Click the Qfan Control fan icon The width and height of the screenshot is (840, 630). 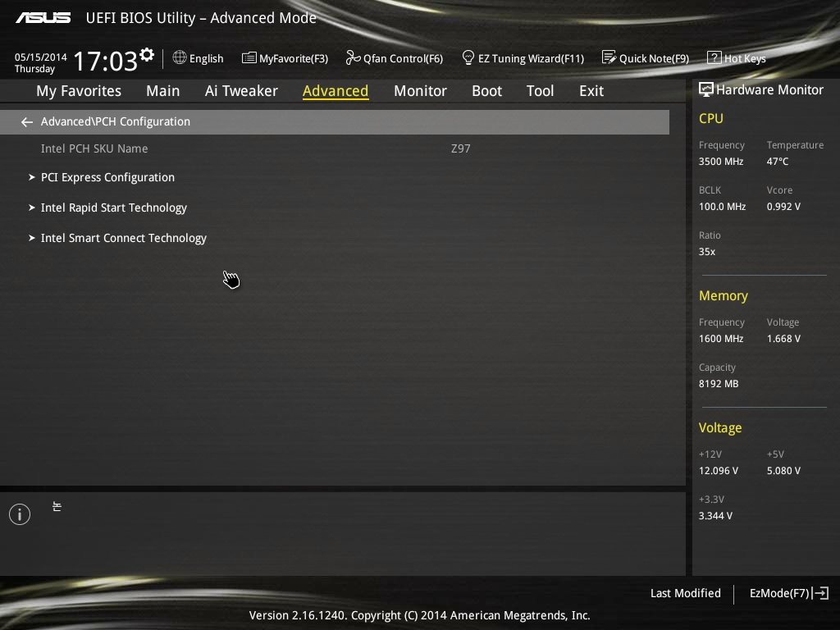[x=353, y=57]
